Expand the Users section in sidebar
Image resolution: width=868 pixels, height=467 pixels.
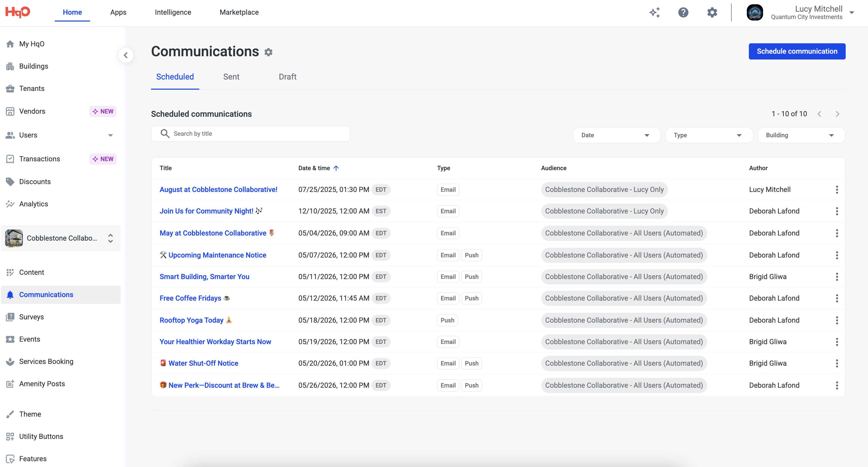pyautogui.click(x=110, y=135)
